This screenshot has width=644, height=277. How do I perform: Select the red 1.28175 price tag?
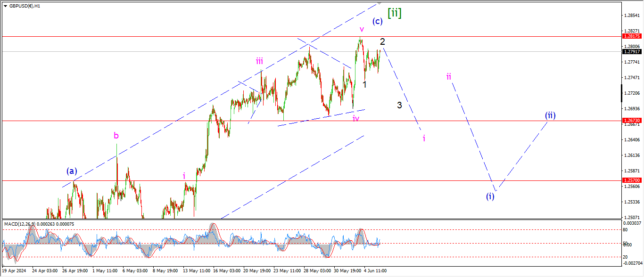[631, 36]
